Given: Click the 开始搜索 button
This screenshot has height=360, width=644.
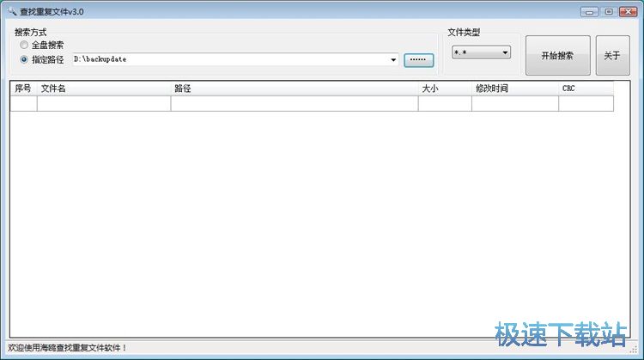Looking at the screenshot, I should (x=558, y=56).
